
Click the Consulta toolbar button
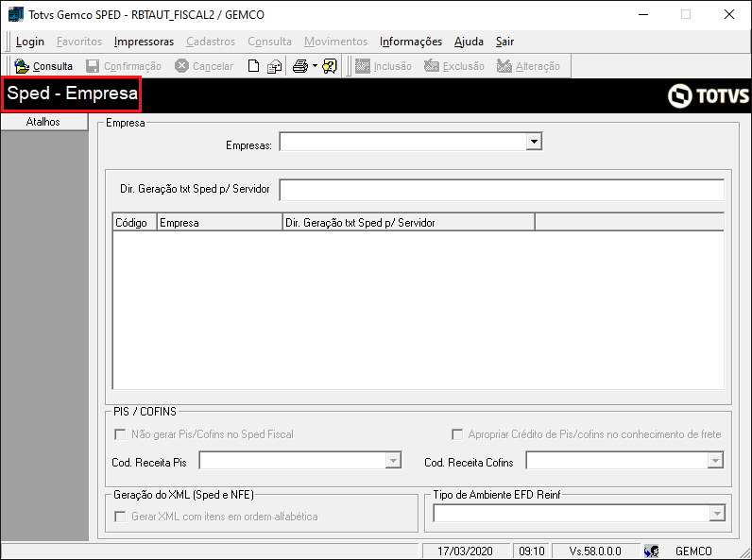point(43,66)
